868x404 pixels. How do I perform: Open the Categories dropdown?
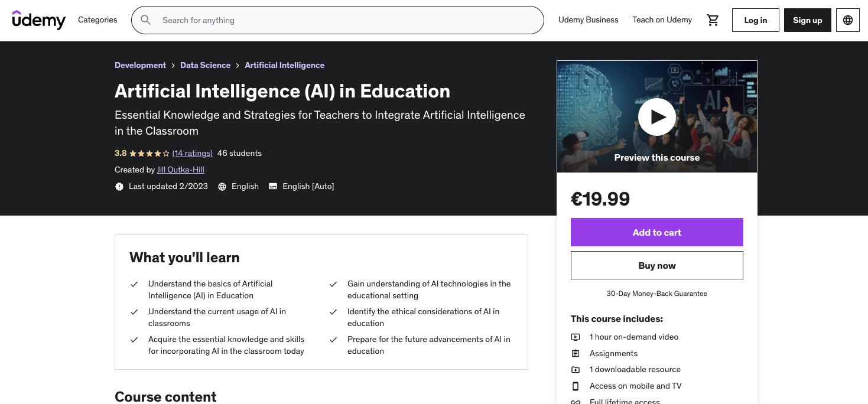click(x=97, y=19)
